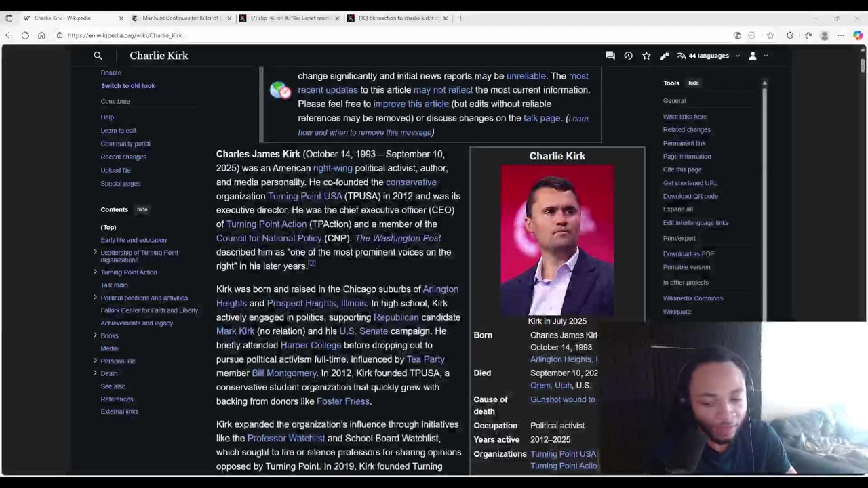Open the view history clock icon
This screenshot has width=868, height=488.
628,56
